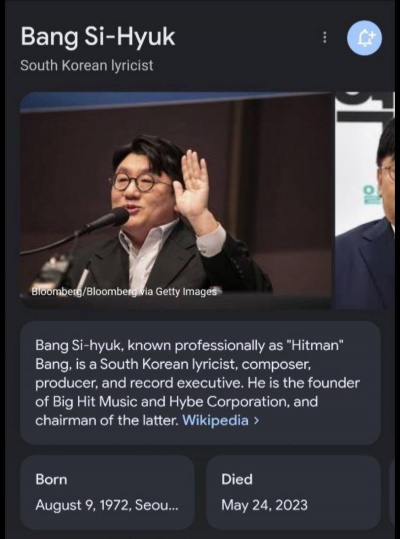Open the Wikipedia source link

tap(215, 420)
